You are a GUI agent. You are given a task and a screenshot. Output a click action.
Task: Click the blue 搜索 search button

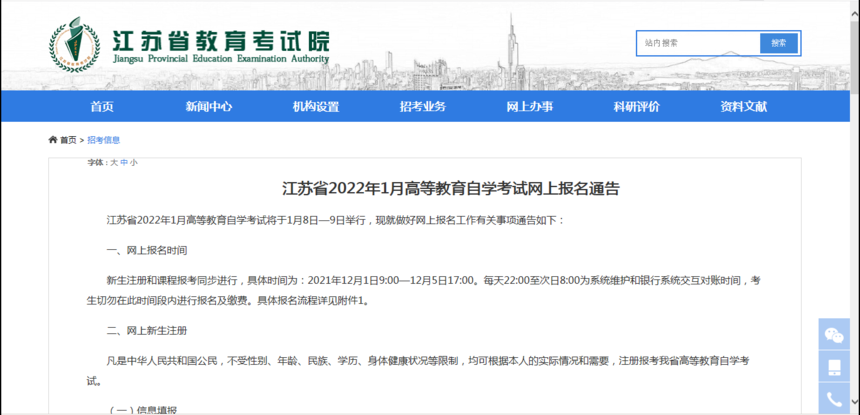[x=778, y=43]
